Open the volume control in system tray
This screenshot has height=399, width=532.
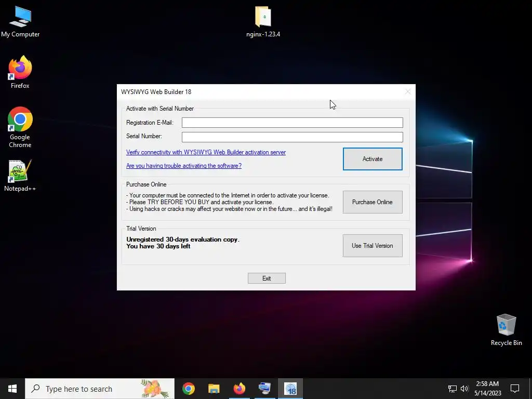pos(464,389)
